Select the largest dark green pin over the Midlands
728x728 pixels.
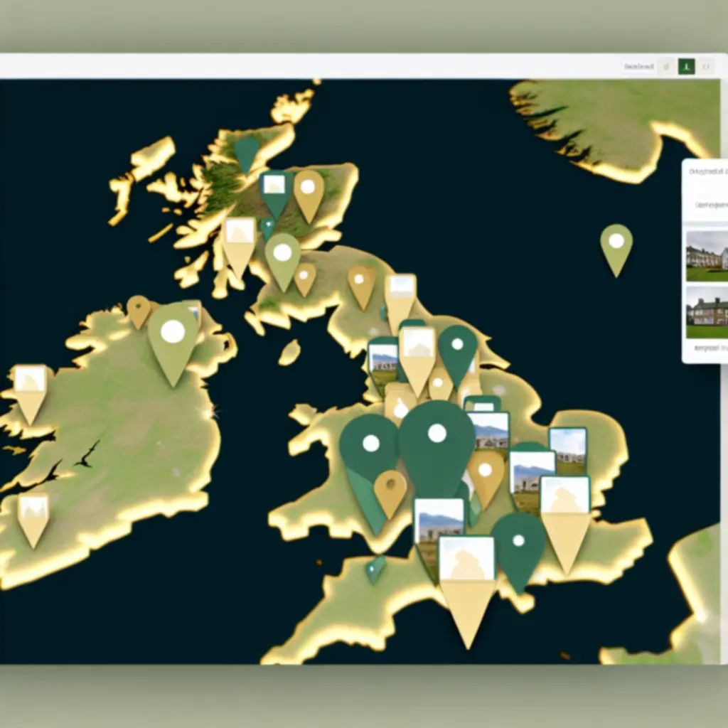click(437, 450)
